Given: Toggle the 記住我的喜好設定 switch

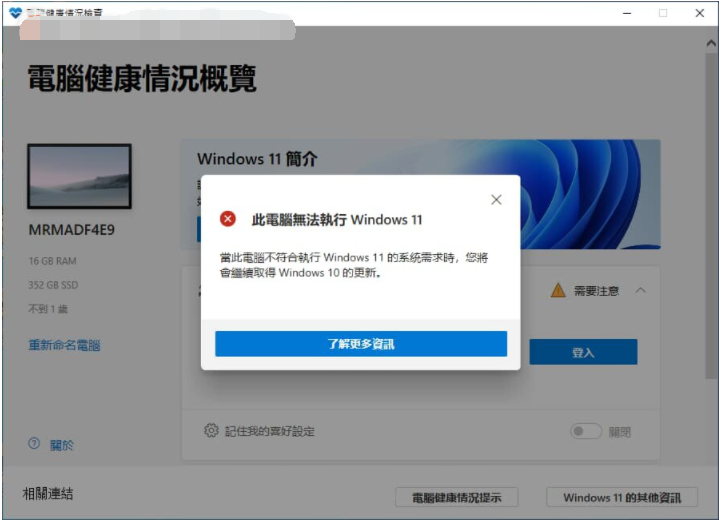Looking at the screenshot, I should click(586, 432).
